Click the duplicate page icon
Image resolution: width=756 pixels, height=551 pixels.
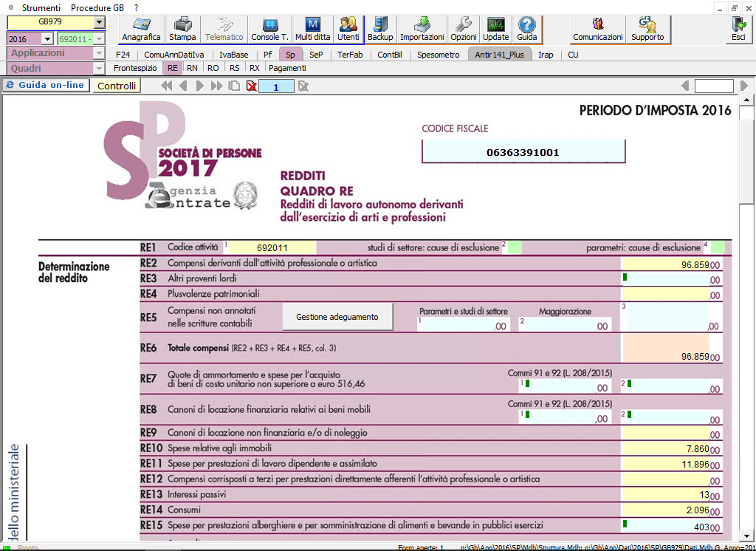(234, 86)
